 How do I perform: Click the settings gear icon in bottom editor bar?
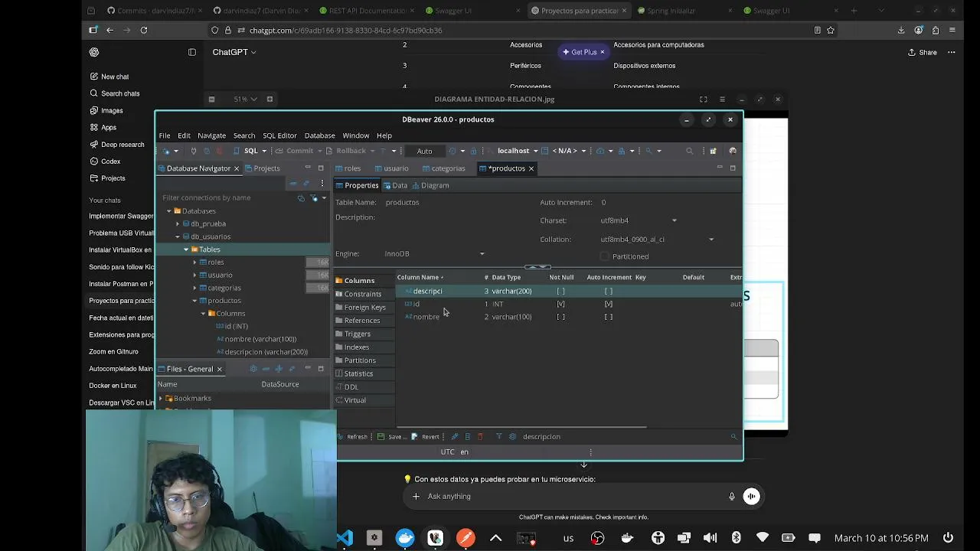[512, 437]
